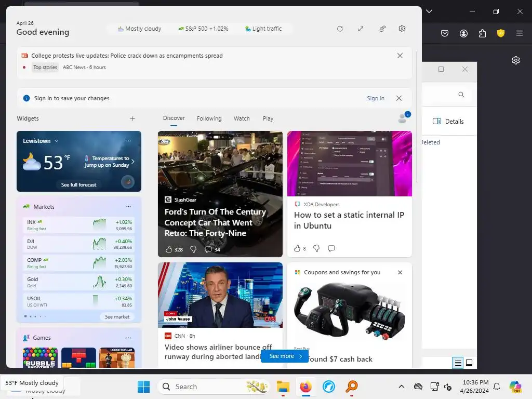
Task: Open File Explorer from taskbar
Action: tap(283, 387)
